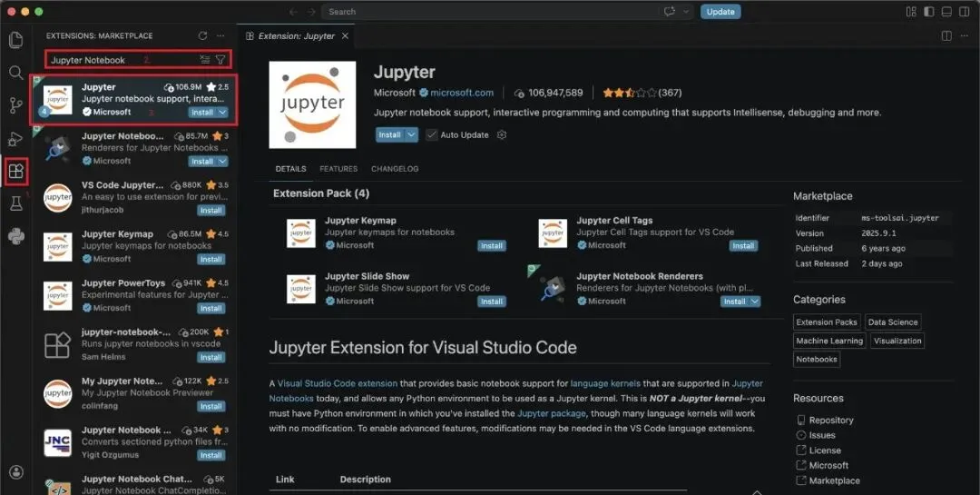The image size is (980, 495).
Task: Open the Python view in activity bar
Action: click(16, 236)
